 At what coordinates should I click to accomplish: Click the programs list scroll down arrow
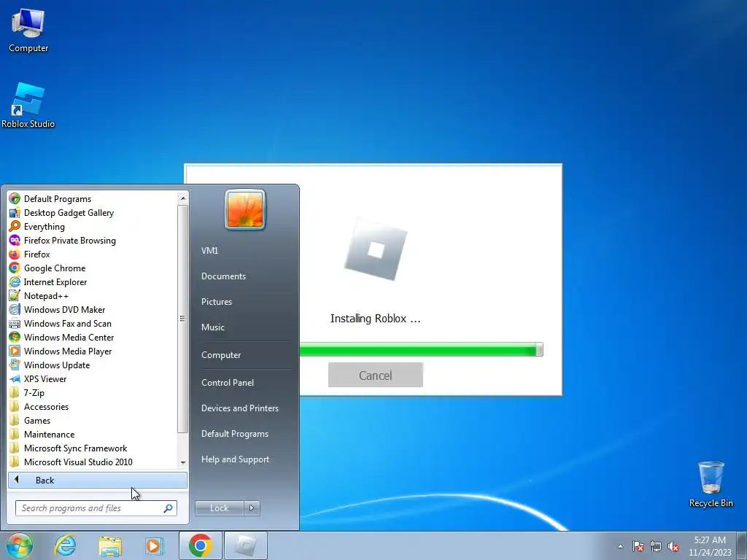(183, 463)
